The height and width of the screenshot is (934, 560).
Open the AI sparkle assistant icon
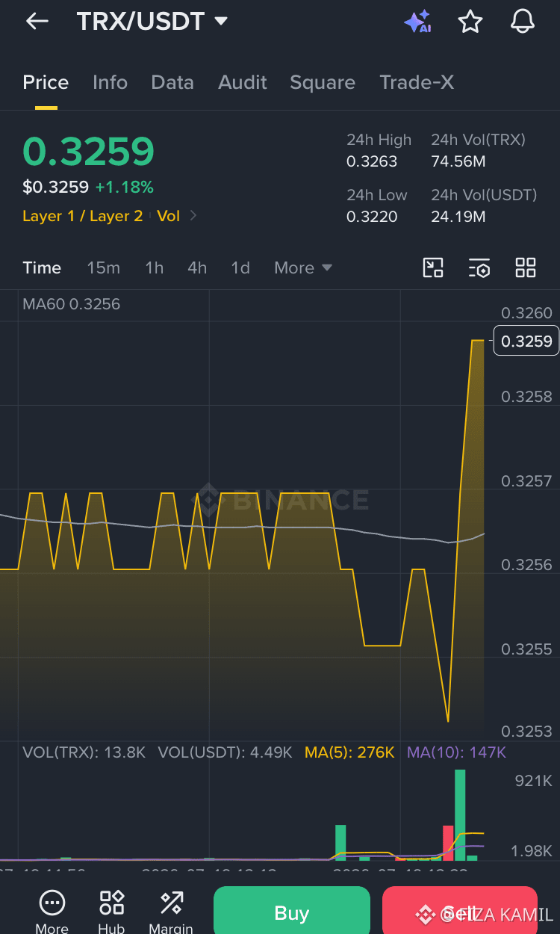(417, 22)
